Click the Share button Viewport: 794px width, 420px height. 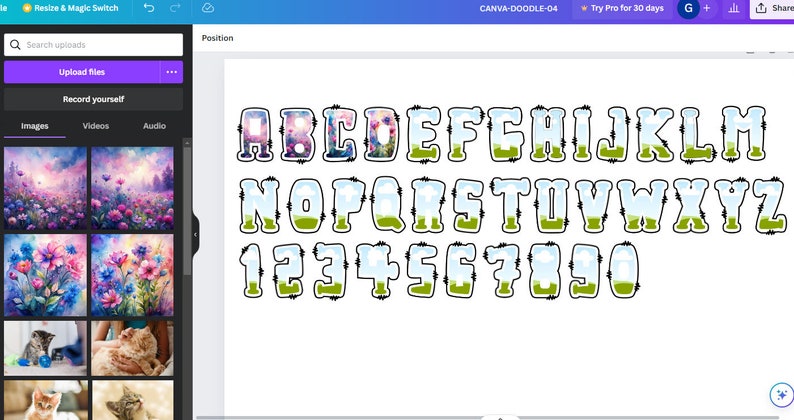click(x=772, y=9)
